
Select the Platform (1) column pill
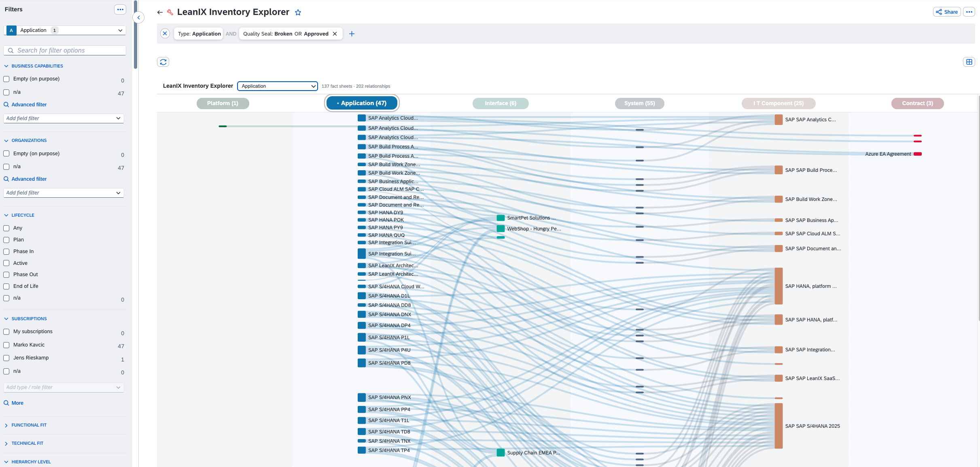click(x=223, y=104)
